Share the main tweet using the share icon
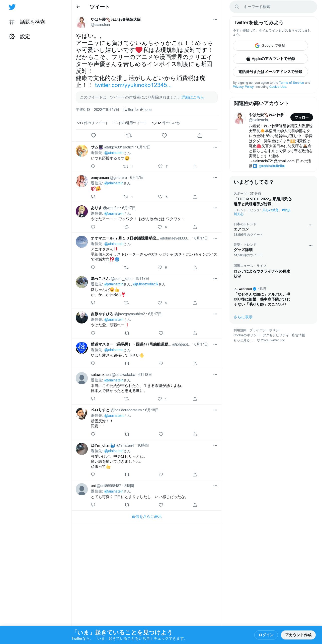 [x=200, y=135]
